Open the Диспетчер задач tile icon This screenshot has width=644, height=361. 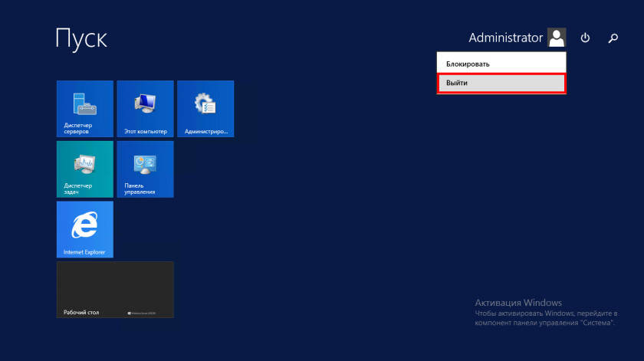click(84, 162)
